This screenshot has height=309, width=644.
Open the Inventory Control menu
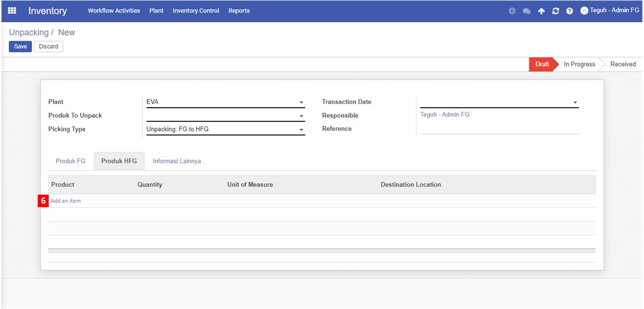(196, 10)
